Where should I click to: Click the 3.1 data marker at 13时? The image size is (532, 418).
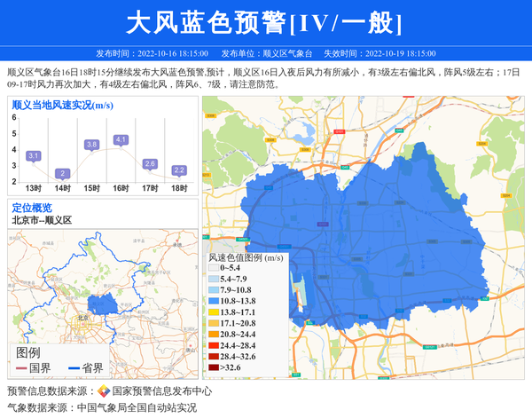pos(34,156)
